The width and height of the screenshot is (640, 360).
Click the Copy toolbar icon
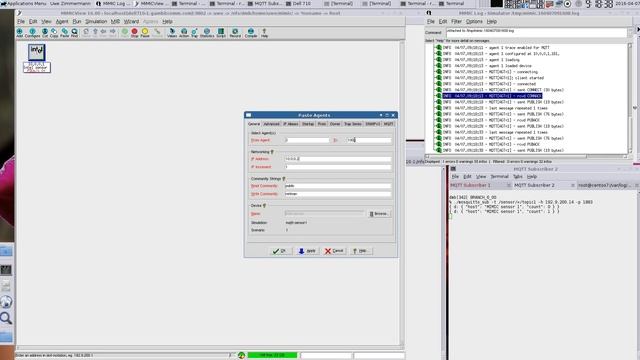click(x=54, y=33)
